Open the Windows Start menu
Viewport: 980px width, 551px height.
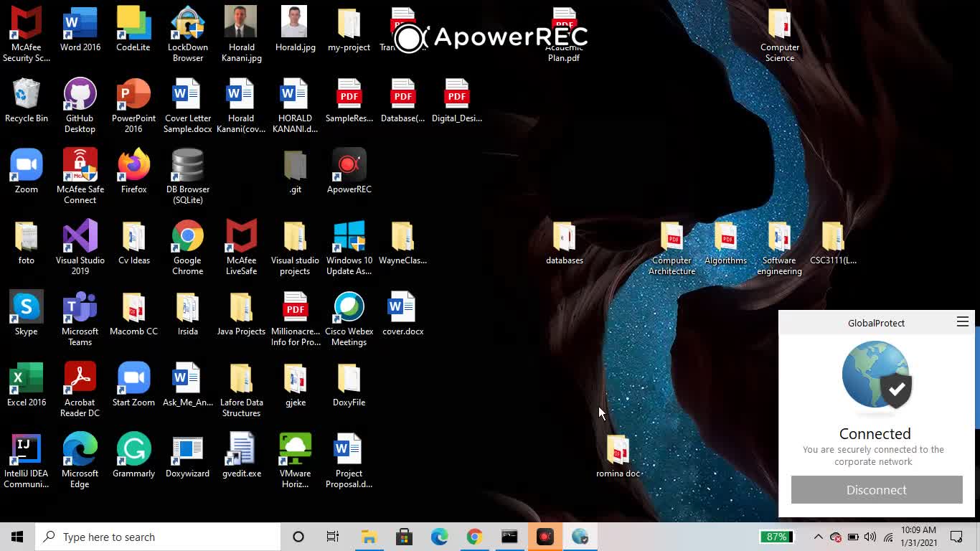(x=17, y=537)
